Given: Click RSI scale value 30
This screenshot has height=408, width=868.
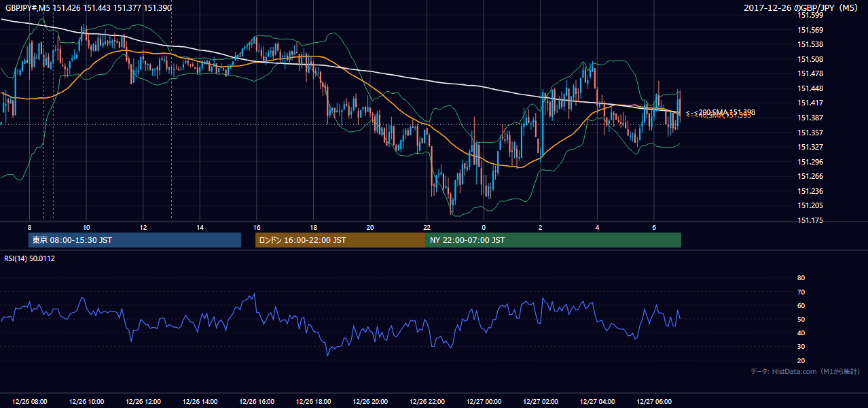Looking at the screenshot, I should 801,347.
